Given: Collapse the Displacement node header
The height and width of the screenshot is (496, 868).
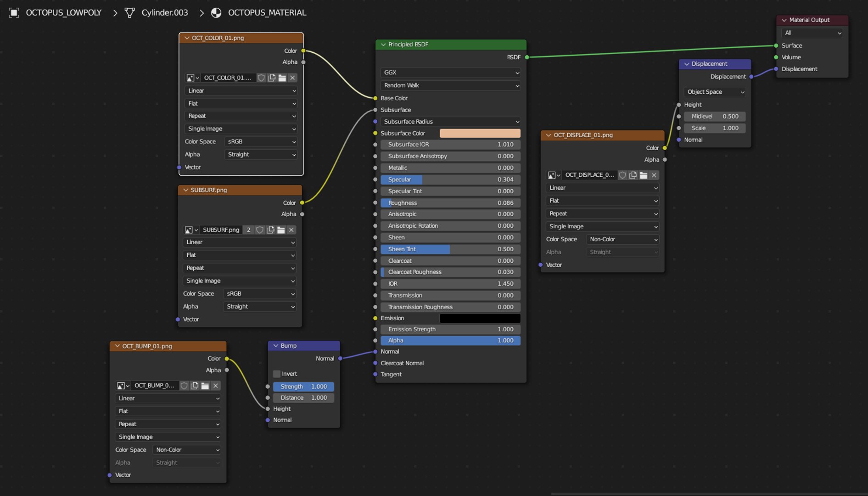Looking at the screenshot, I should tap(687, 64).
